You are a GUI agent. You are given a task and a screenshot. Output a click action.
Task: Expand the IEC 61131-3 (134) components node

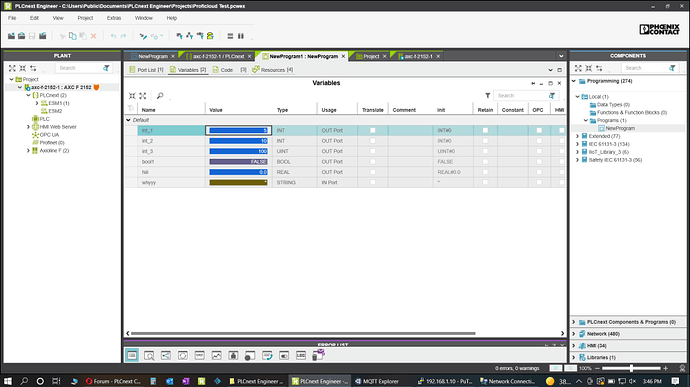point(577,144)
